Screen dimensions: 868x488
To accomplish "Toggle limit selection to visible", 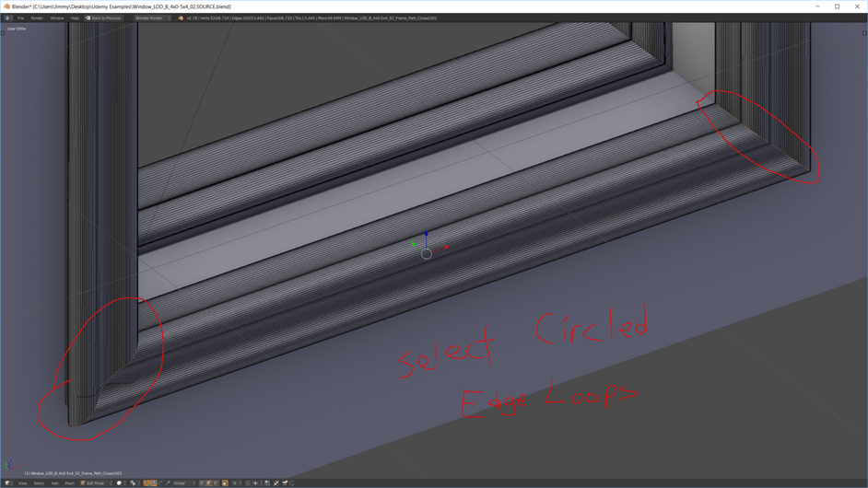I will point(225,483).
